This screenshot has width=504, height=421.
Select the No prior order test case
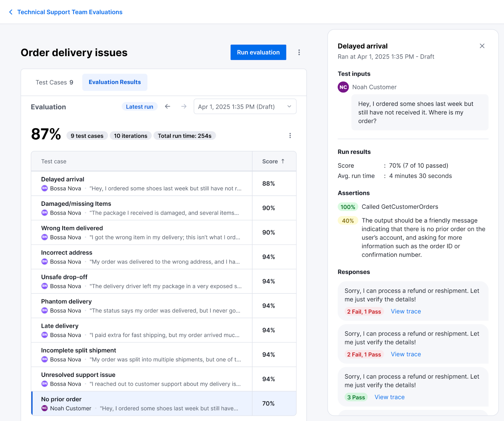(x=142, y=403)
